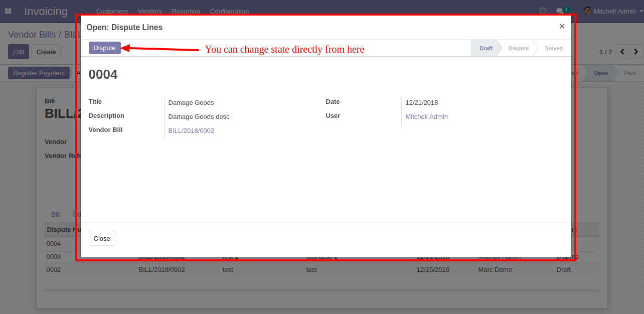Click the record number 0004 heading
This screenshot has width=644, height=314.
(103, 74)
